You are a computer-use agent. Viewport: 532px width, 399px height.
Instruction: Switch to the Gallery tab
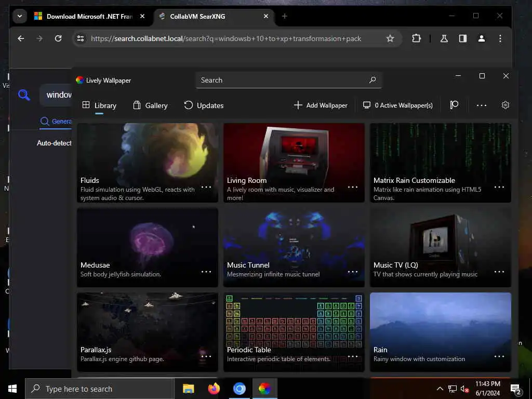[x=150, y=105]
